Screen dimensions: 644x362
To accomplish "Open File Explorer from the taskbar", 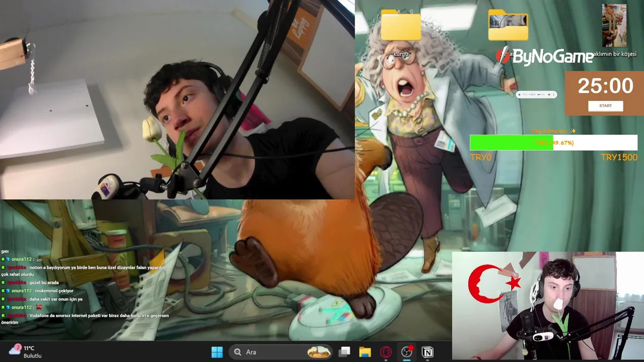I will point(365,352).
